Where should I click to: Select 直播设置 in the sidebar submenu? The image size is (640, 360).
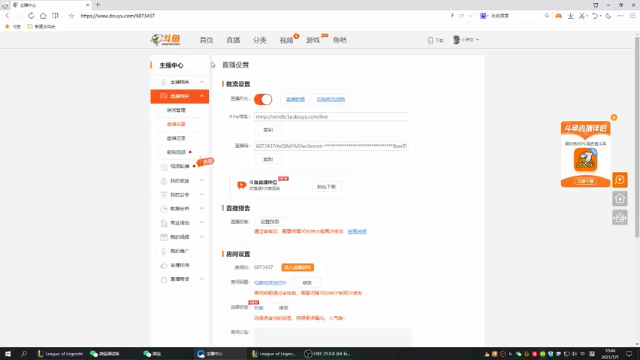(x=176, y=124)
